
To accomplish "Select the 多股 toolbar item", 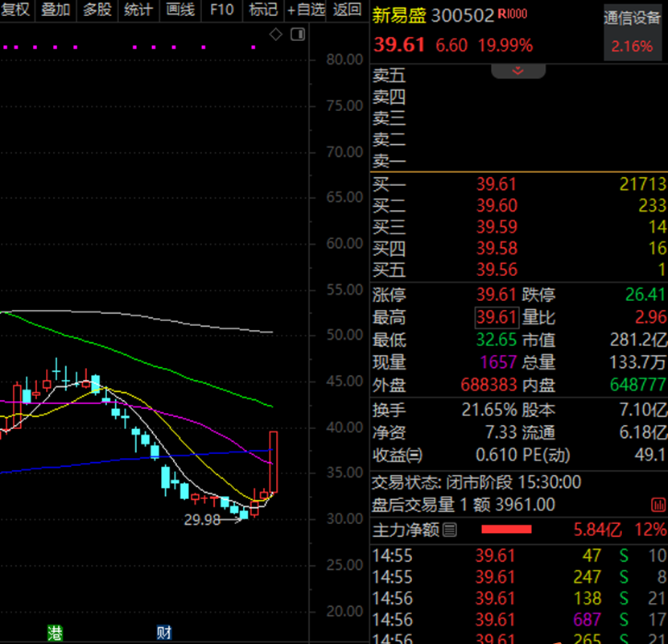I will tap(97, 10).
